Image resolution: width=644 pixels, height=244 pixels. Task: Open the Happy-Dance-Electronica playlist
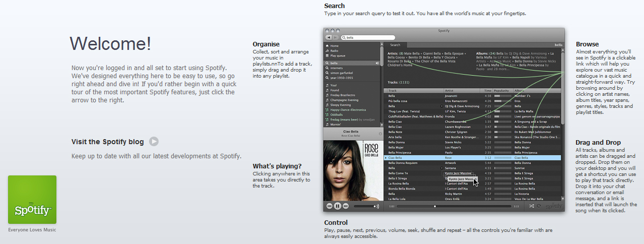[x=351, y=109]
